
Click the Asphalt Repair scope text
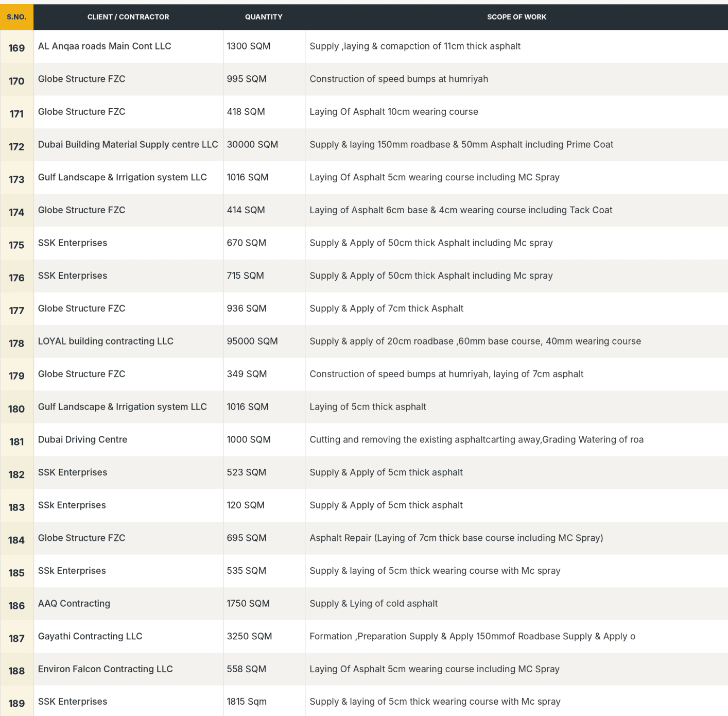click(456, 538)
